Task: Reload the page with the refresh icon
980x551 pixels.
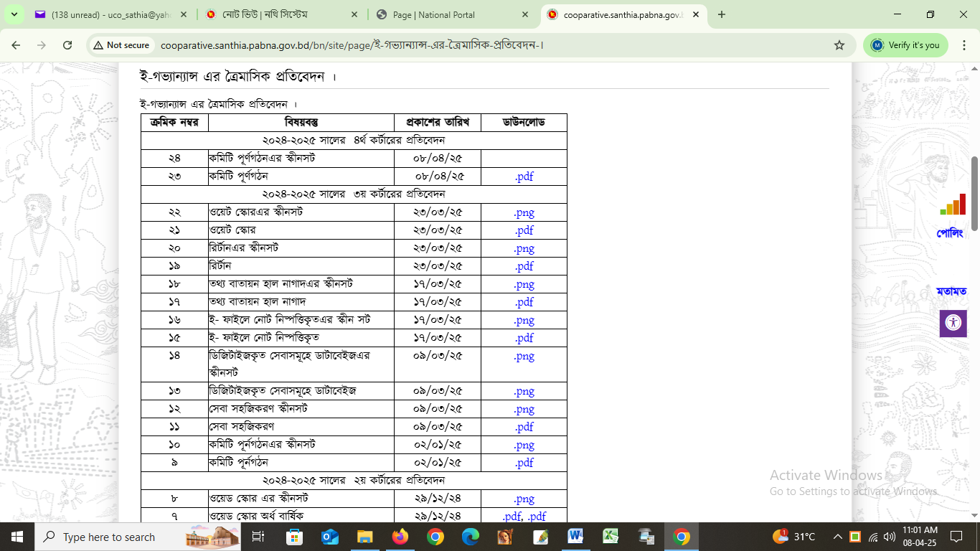Action: point(67,45)
